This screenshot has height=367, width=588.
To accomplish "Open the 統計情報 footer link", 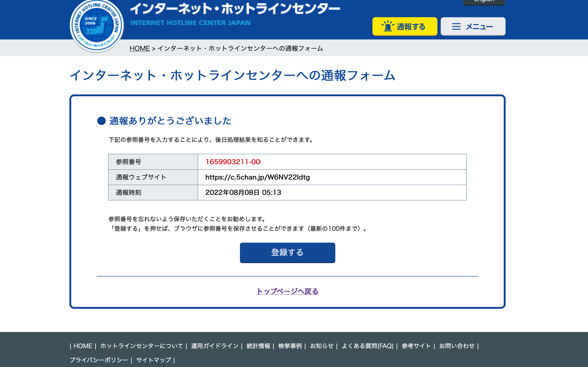I will (x=258, y=346).
